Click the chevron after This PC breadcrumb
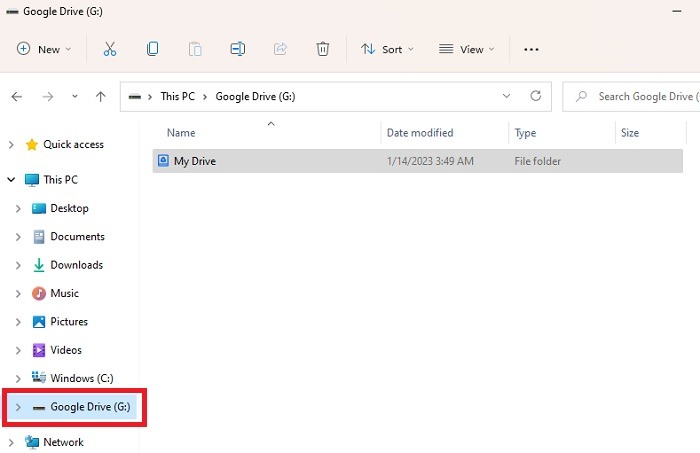700x453 pixels. (x=205, y=97)
